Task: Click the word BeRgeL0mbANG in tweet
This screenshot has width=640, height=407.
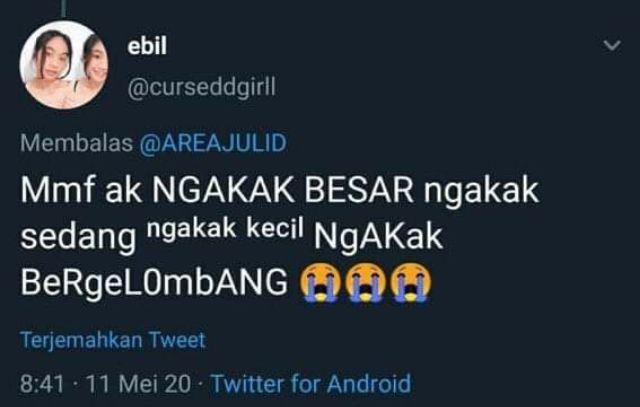Action: click(x=154, y=283)
